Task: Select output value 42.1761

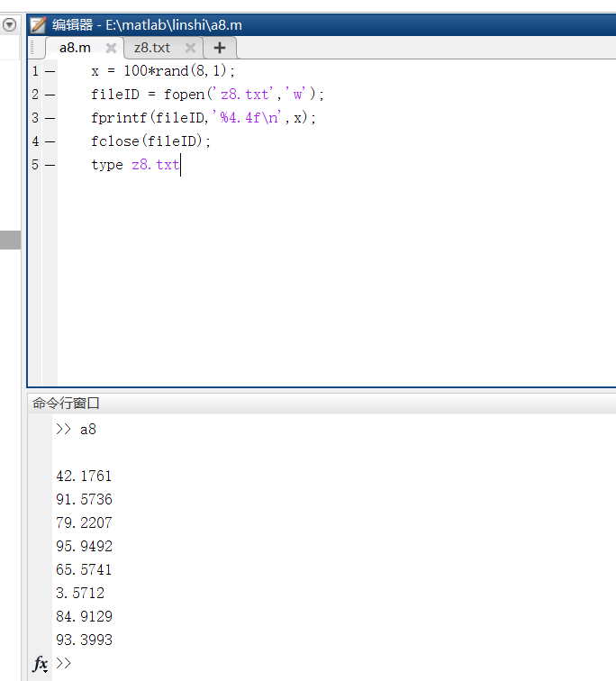Action: [x=84, y=476]
